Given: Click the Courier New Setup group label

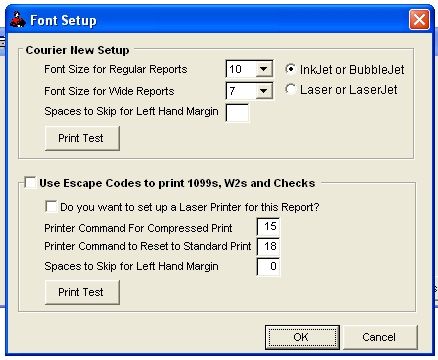Looking at the screenshot, I should 77,50.
